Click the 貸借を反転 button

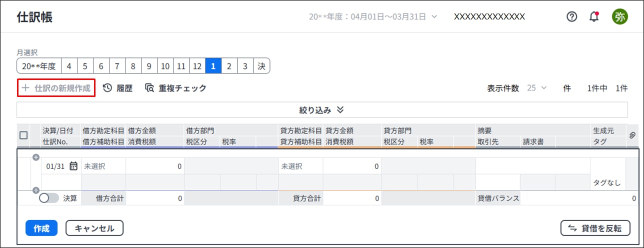(595, 228)
